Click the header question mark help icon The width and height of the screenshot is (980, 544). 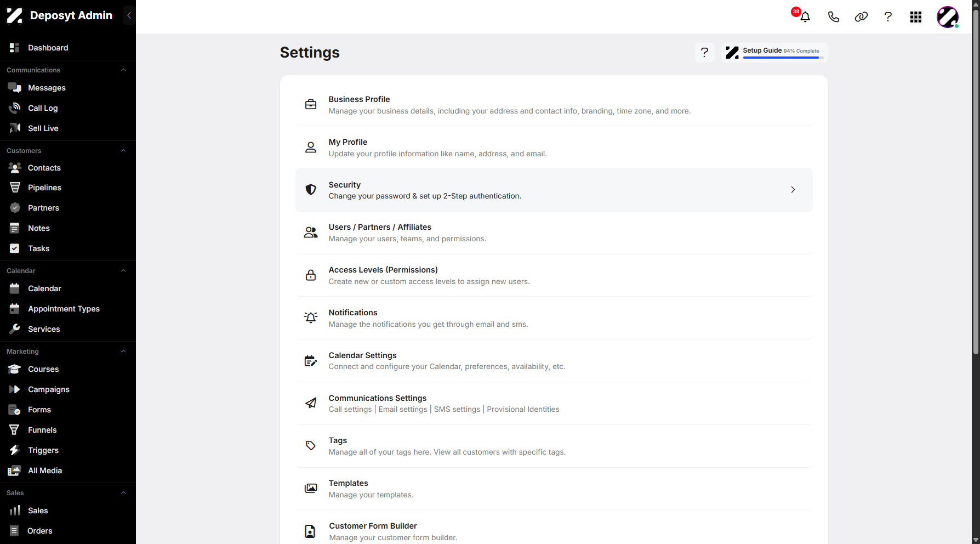point(888,17)
